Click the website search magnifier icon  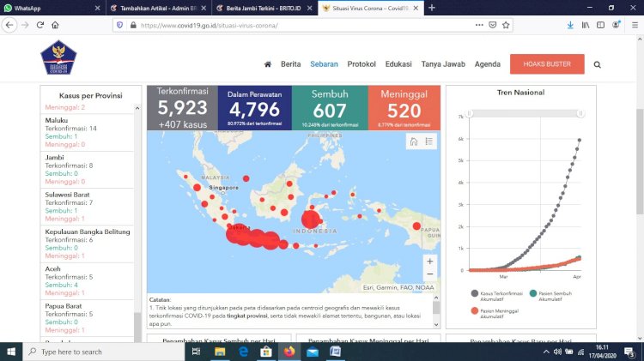pyautogui.click(x=597, y=64)
